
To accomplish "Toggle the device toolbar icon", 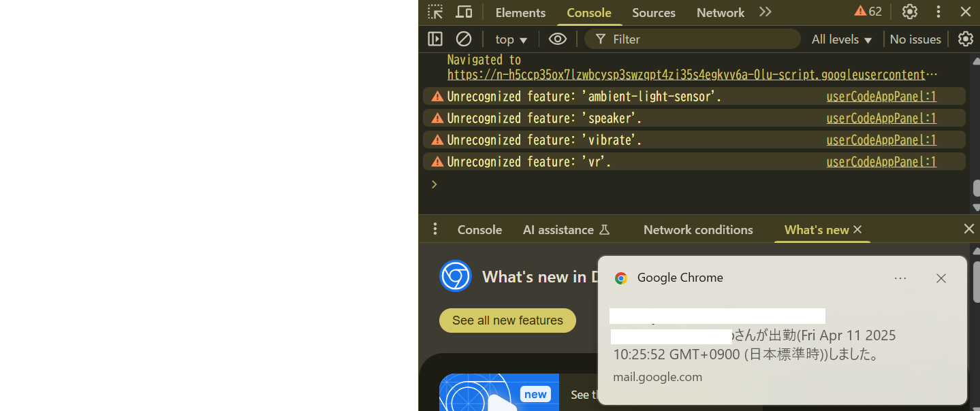I will click(464, 12).
